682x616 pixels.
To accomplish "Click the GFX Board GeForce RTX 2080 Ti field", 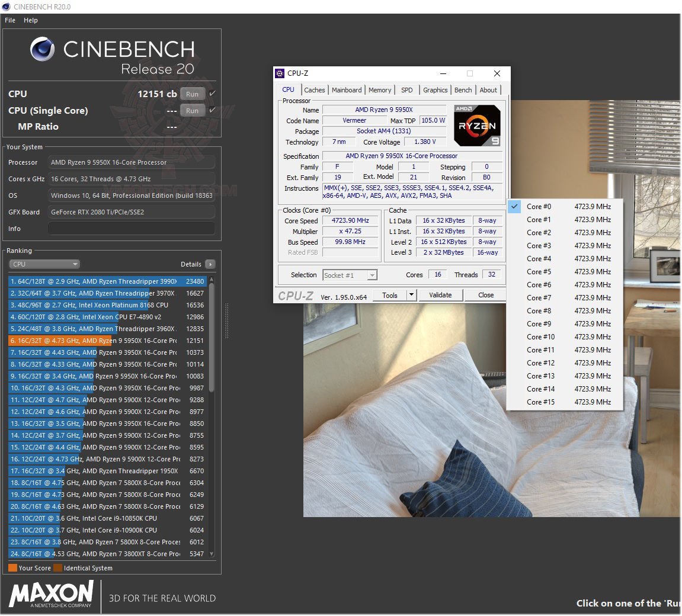I will [132, 212].
